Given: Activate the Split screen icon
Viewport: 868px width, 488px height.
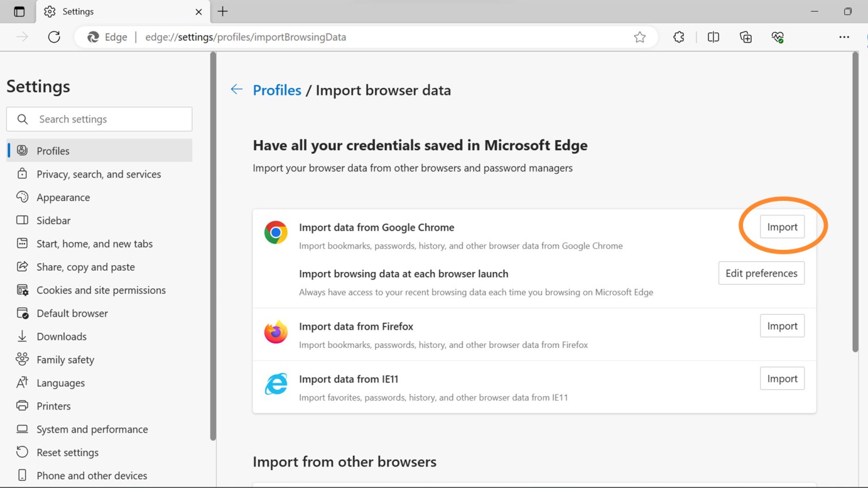Looking at the screenshot, I should click(713, 37).
